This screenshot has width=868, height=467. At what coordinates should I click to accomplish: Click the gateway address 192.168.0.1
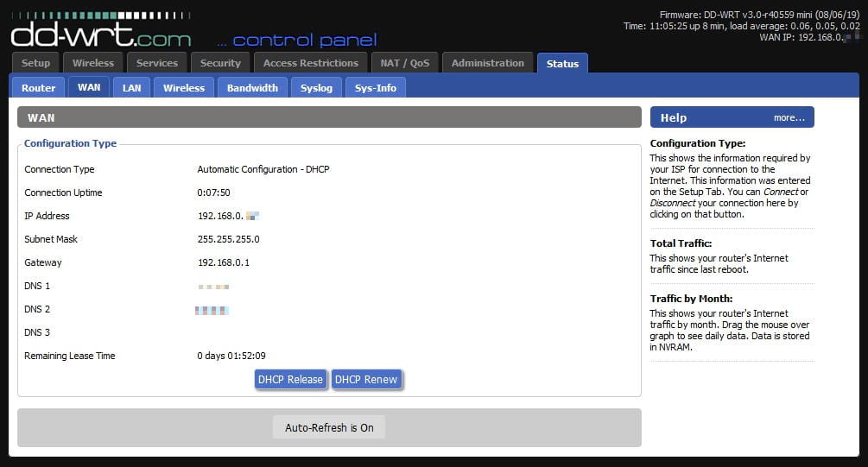pyautogui.click(x=224, y=262)
